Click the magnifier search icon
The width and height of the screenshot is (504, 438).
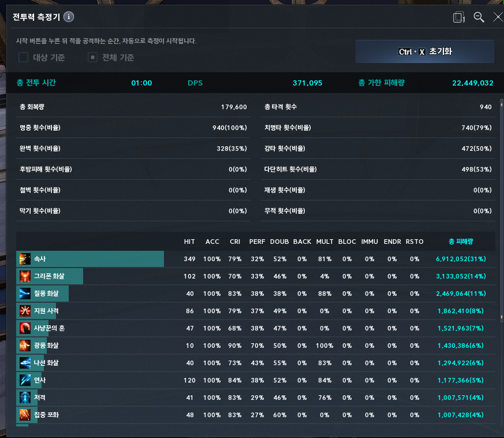pyautogui.click(x=479, y=17)
